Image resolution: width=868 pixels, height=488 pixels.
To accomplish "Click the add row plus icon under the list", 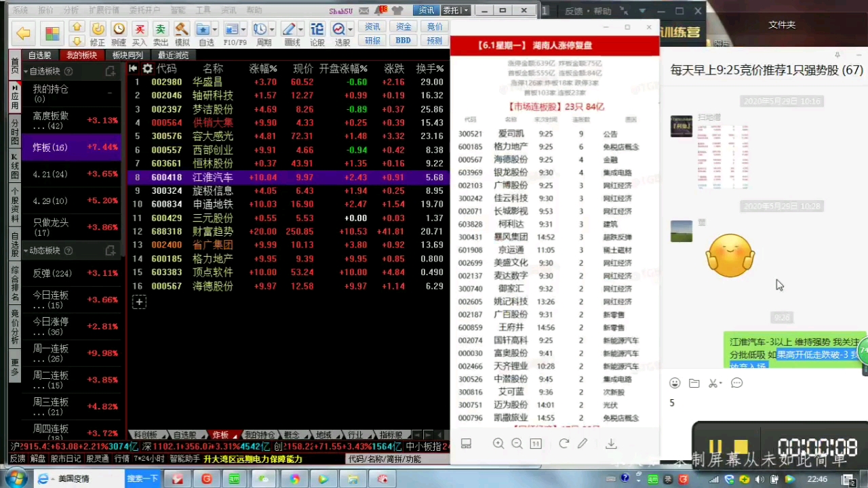I will [139, 302].
